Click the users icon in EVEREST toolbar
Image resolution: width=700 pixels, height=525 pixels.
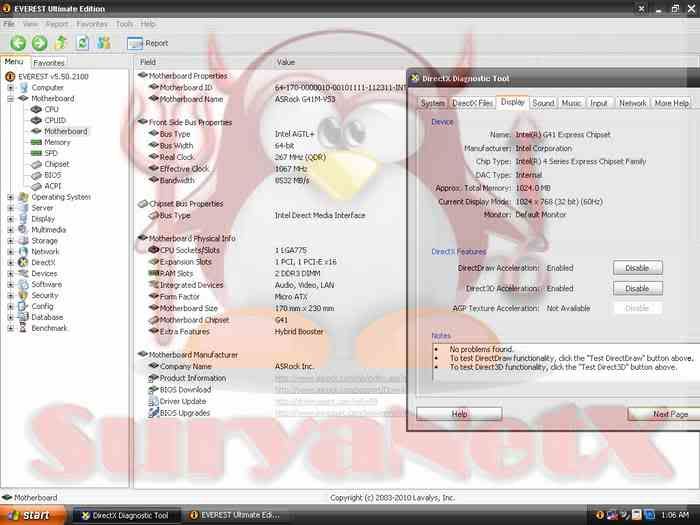pos(104,43)
